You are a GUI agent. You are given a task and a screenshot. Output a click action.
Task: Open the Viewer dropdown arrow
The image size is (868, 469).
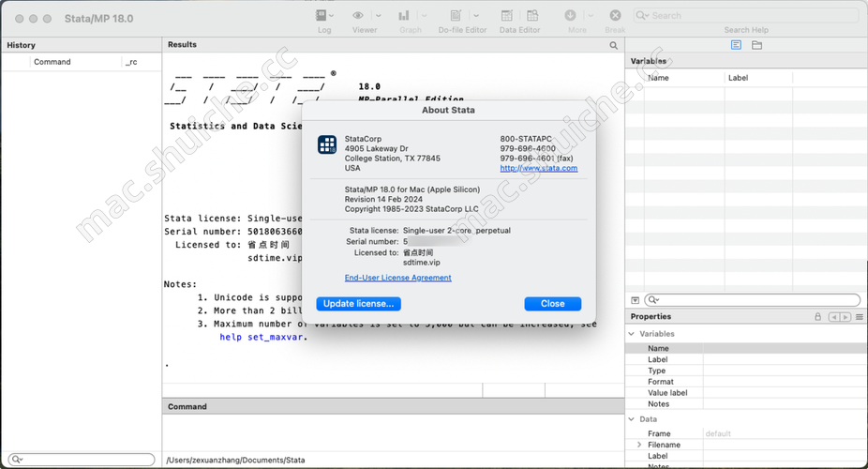378,16
